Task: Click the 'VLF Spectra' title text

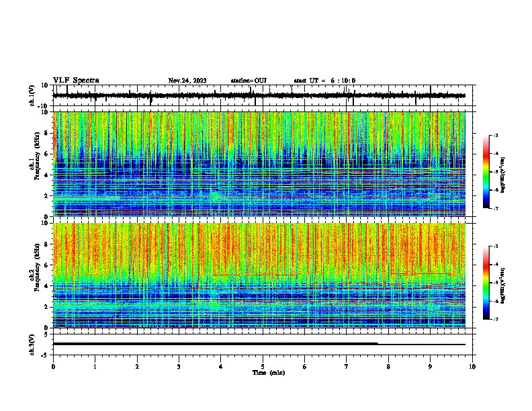Action: 76,81
